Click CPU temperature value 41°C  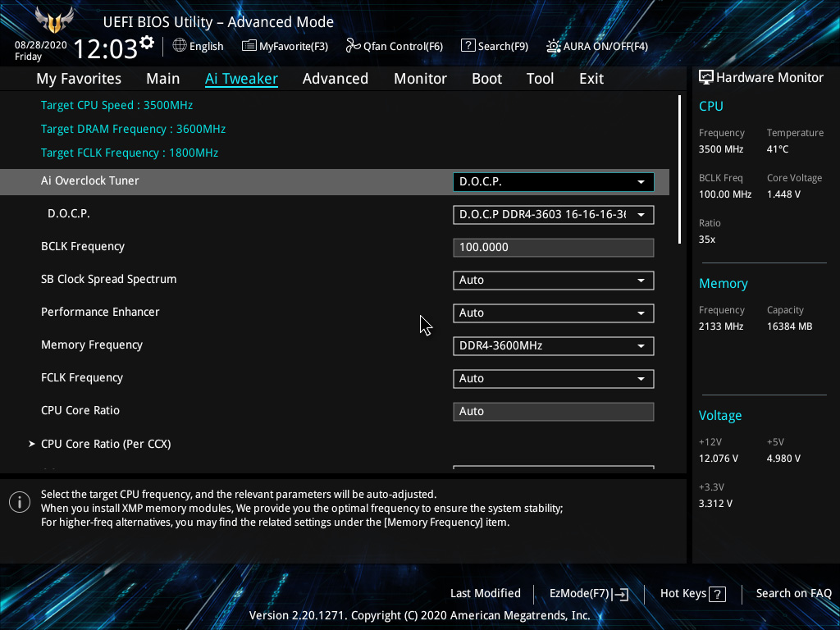[778, 149]
